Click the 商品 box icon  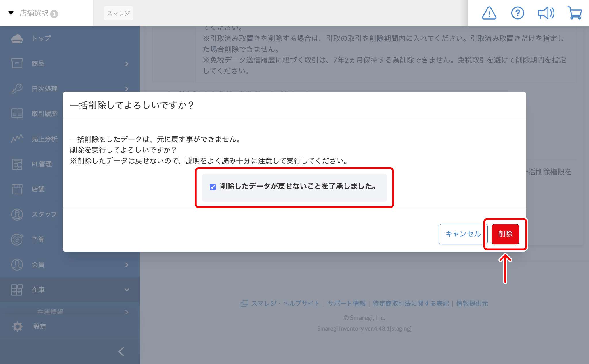pyautogui.click(x=17, y=63)
